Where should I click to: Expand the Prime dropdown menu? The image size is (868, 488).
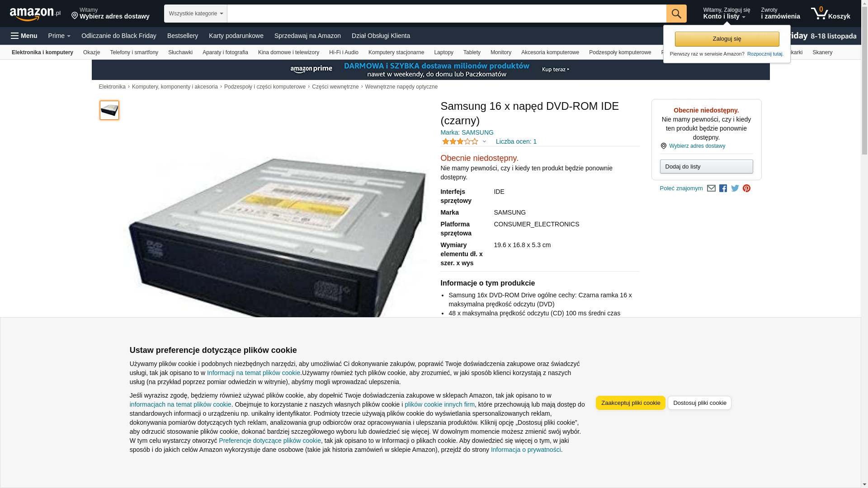pos(59,36)
